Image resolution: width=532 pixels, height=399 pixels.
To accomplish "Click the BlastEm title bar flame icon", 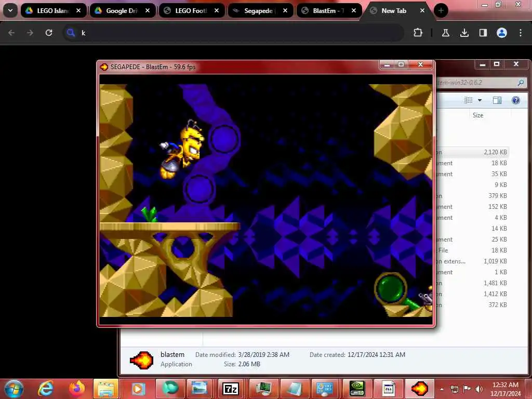I will click(x=104, y=67).
